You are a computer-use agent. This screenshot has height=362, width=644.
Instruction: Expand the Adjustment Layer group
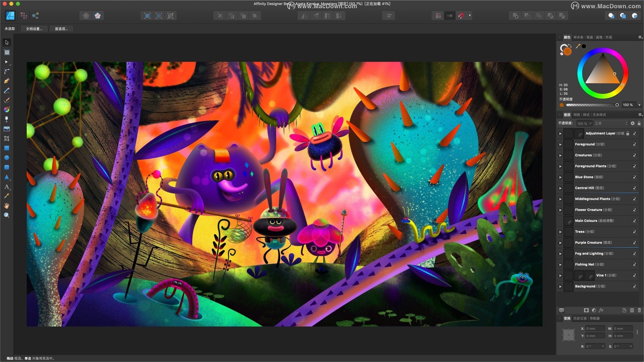[x=560, y=133]
